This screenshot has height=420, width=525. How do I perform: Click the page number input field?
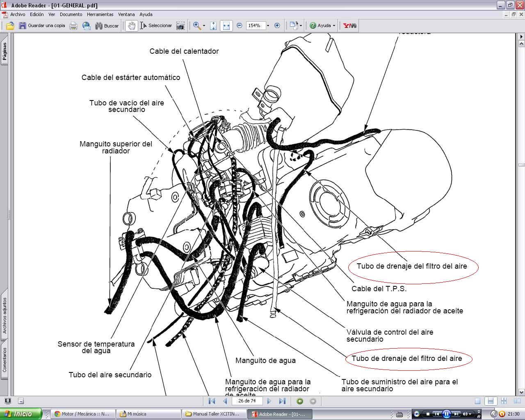click(247, 401)
